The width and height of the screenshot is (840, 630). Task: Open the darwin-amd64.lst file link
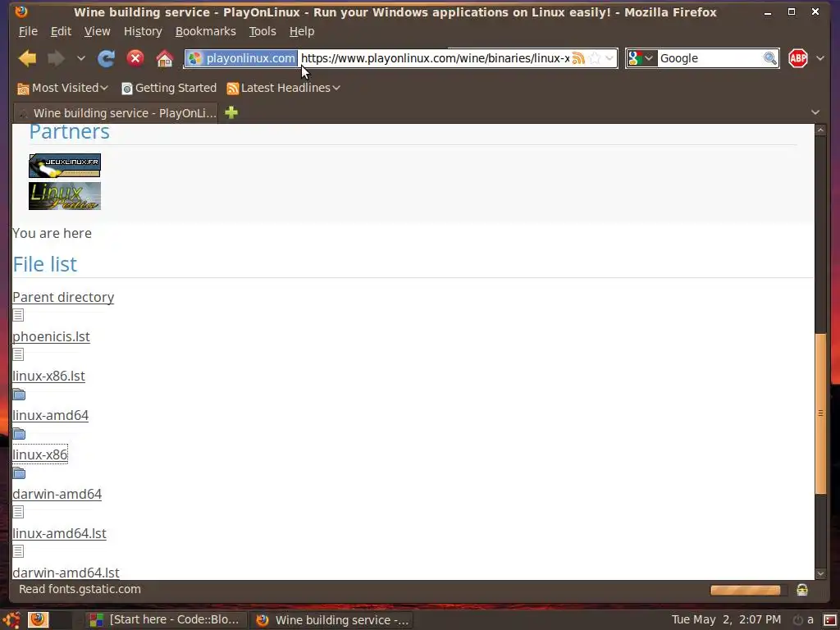click(x=66, y=573)
